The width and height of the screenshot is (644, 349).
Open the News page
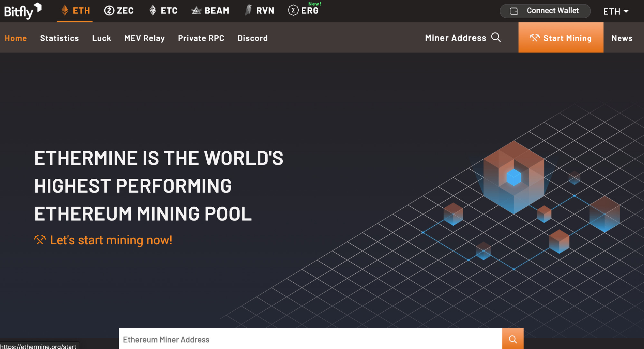(622, 38)
